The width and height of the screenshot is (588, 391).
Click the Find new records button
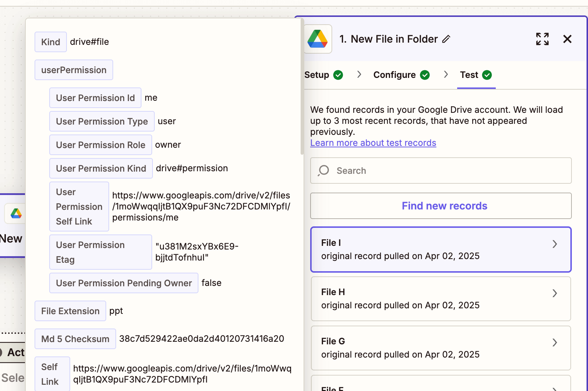444,206
